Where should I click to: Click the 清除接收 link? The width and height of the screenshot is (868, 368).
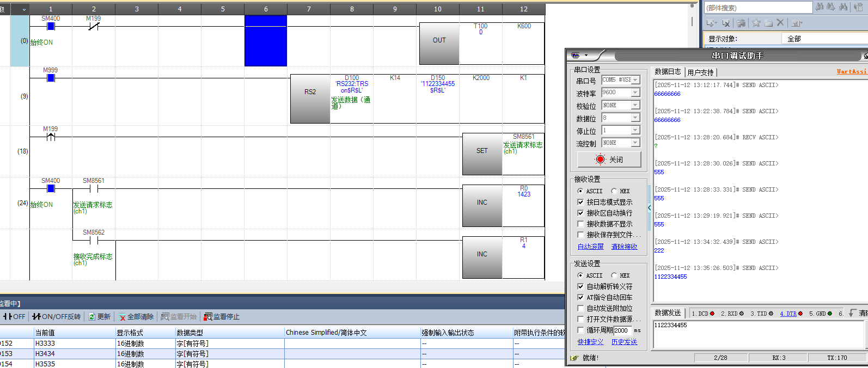click(x=624, y=247)
